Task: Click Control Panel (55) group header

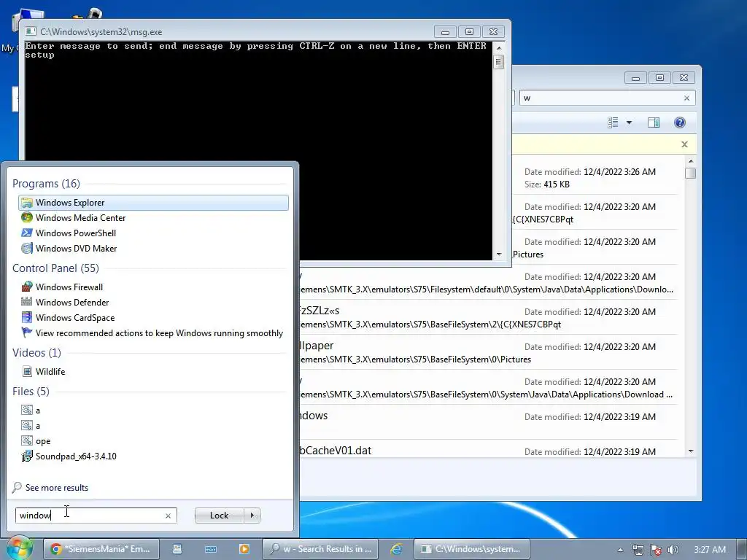Action: (55, 268)
